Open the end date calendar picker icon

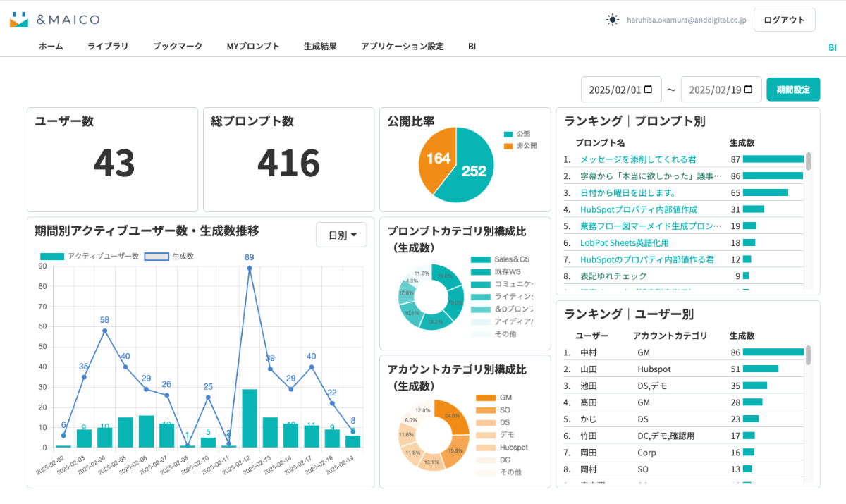coord(749,90)
